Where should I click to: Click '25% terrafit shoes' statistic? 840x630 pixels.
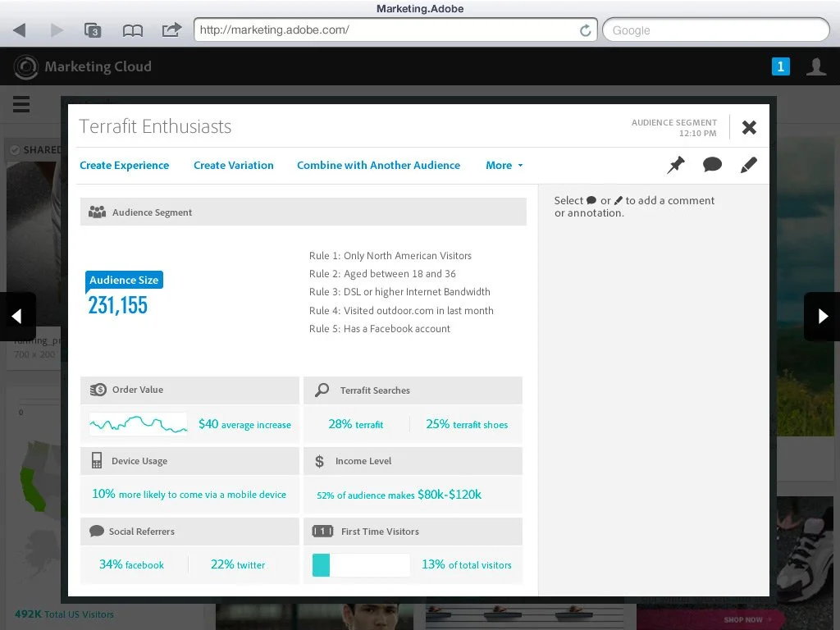(467, 424)
